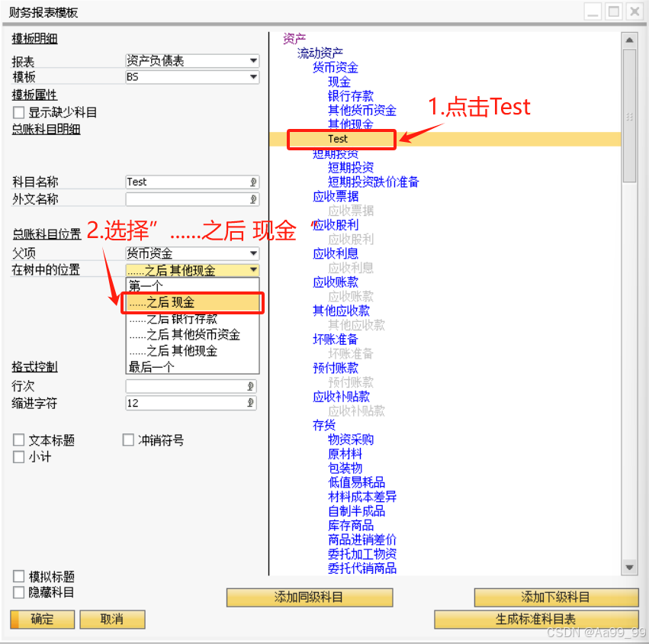
Task: Select the 物资采购 tree item
Action: click(x=351, y=440)
